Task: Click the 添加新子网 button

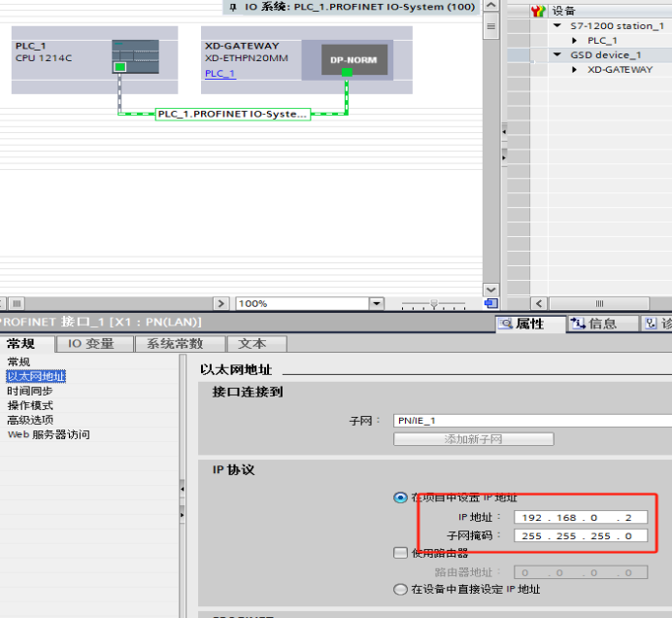Action: pyautogui.click(x=474, y=439)
